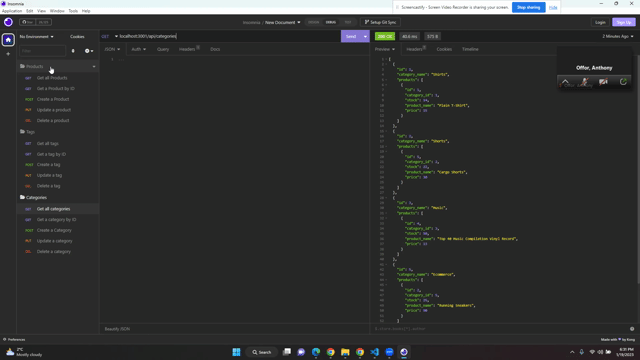
Task: Switch to Design mode
Action: point(313,22)
